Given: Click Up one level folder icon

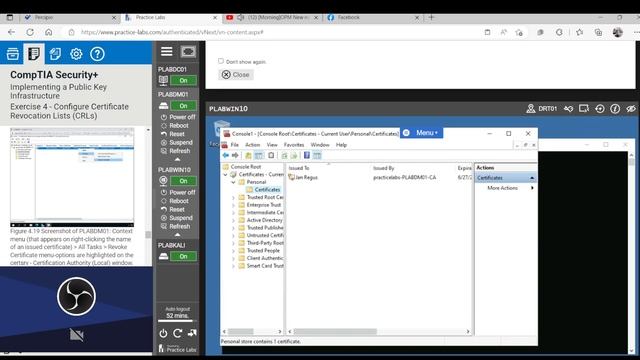Looking at the screenshot, I should [x=248, y=156].
